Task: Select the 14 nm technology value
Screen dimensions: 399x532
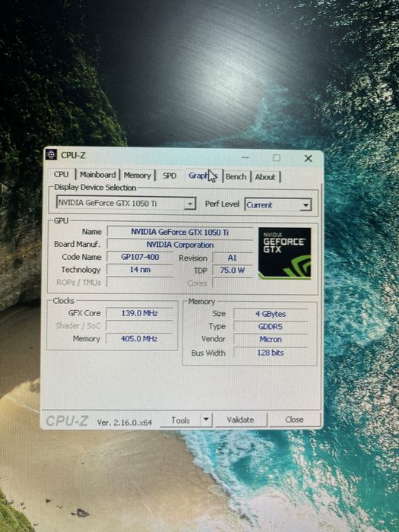Action: (x=140, y=269)
